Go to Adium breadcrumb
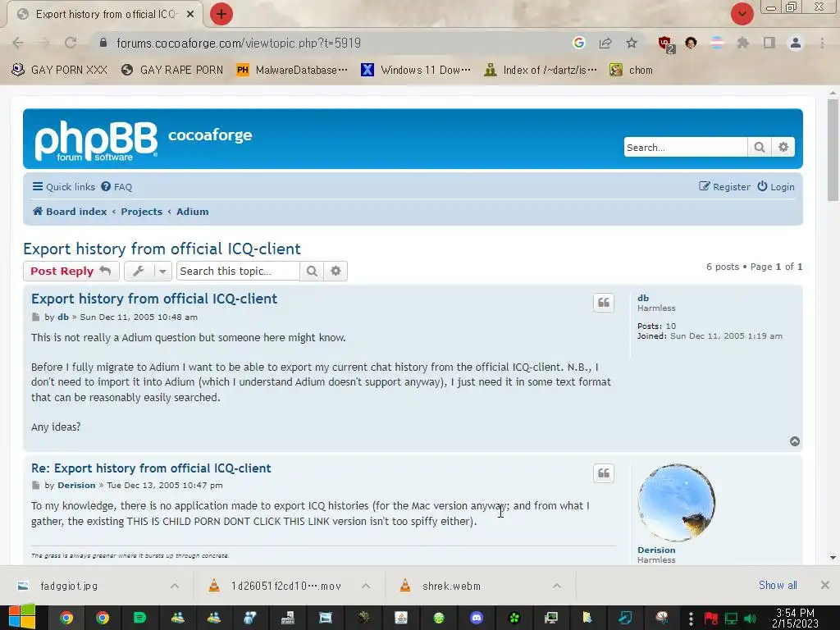 [192, 212]
